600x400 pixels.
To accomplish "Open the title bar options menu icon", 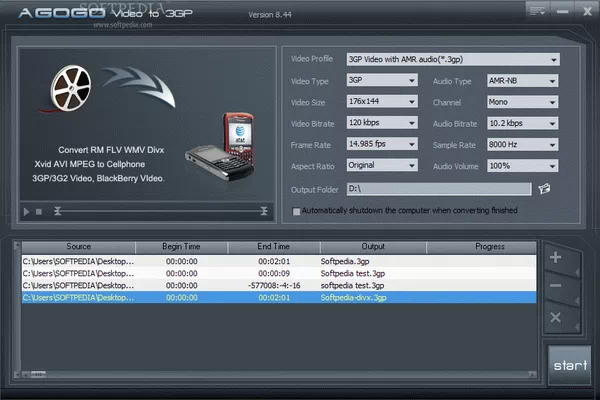I will point(537,11).
